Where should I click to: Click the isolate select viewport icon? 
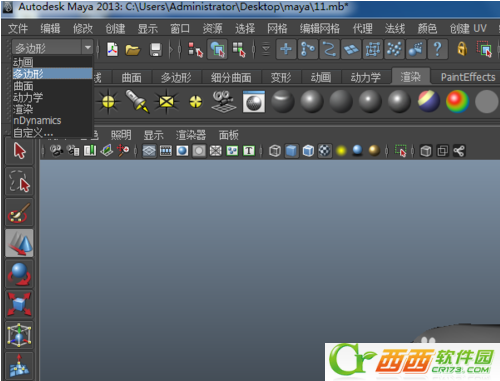click(401, 151)
